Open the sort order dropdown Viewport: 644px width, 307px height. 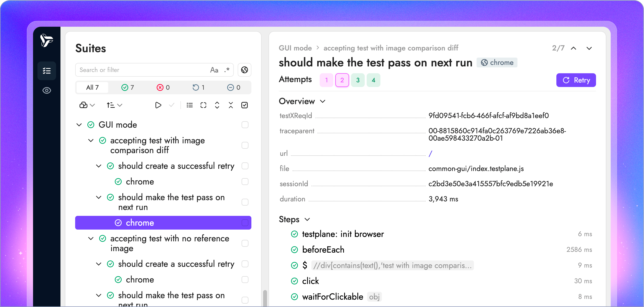(x=114, y=105)
